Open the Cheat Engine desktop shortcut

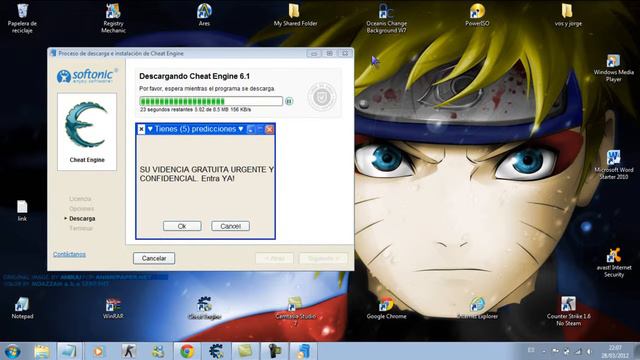click(x=204, y=308)
